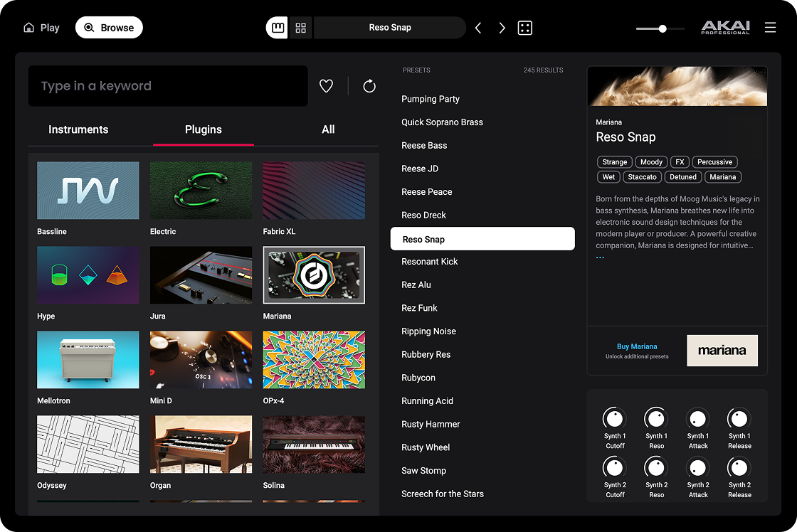Go to previous preset arrow
The width and height of the screenshot is (797, 532).
coord(478,28)
